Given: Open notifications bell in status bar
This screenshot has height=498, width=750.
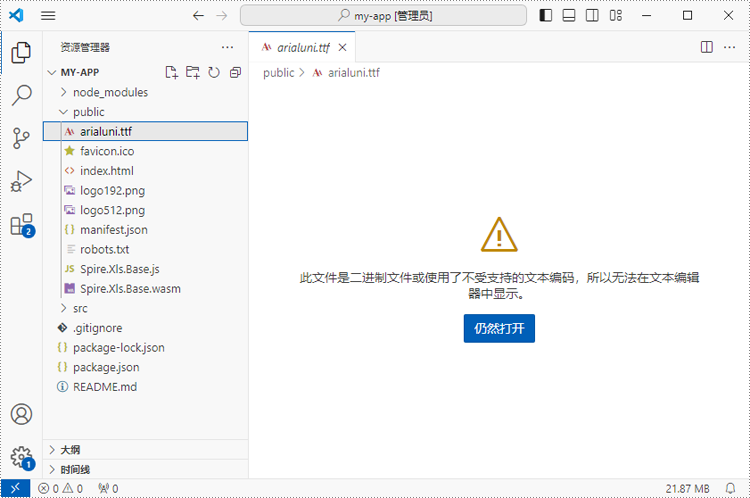Looking at the screenshot, I should pyautogui.click(x=730, y=488).
